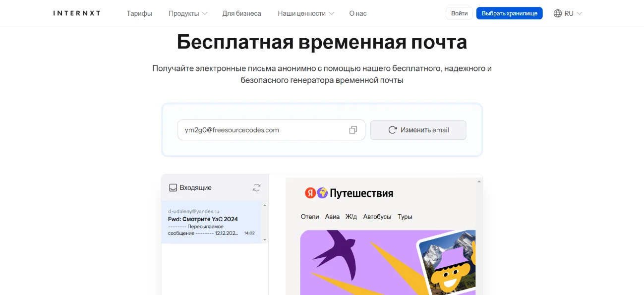This screenshot has width=644, height=295.
Task: Click the globe language icon
Action: [558, 13]
